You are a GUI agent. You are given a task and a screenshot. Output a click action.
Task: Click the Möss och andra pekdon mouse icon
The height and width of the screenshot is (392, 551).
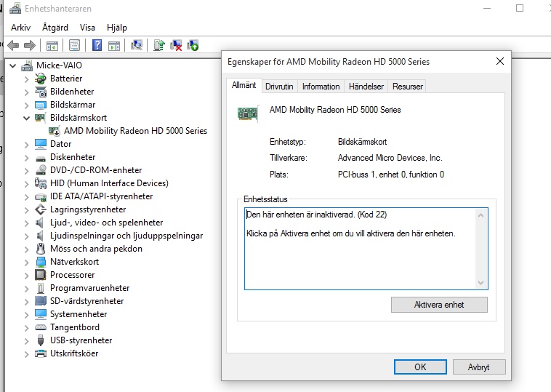pyautogui.click(x=41, y=249)
